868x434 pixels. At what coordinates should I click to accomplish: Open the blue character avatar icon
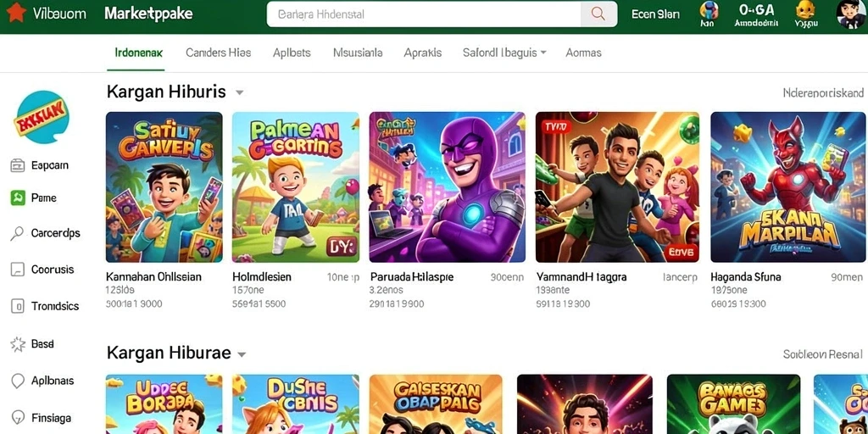point(709,9)
